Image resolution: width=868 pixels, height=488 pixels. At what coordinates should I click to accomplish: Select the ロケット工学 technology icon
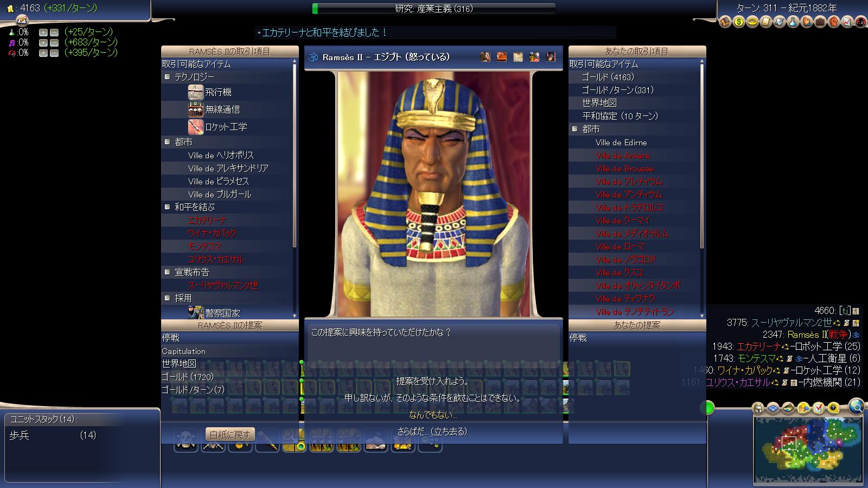pos(195,127)
